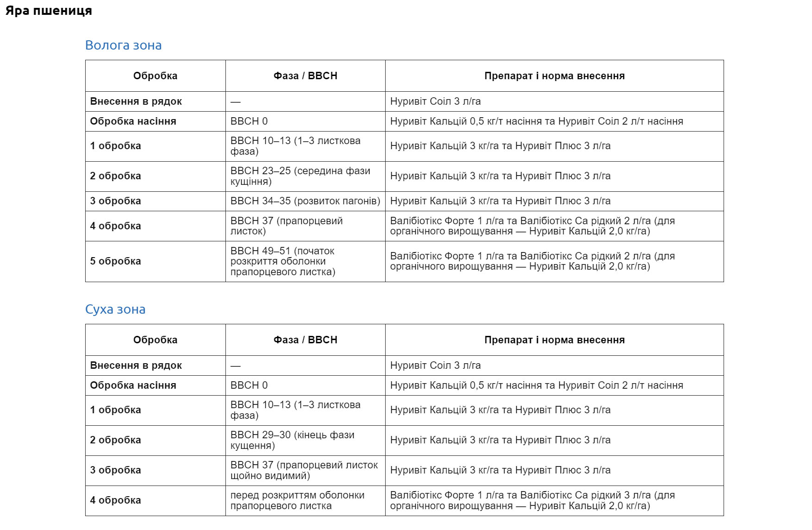Click "Обробка" column header in Суха зона table
The height and width of the screenshot is (530, 812).
tap(156, 340)
